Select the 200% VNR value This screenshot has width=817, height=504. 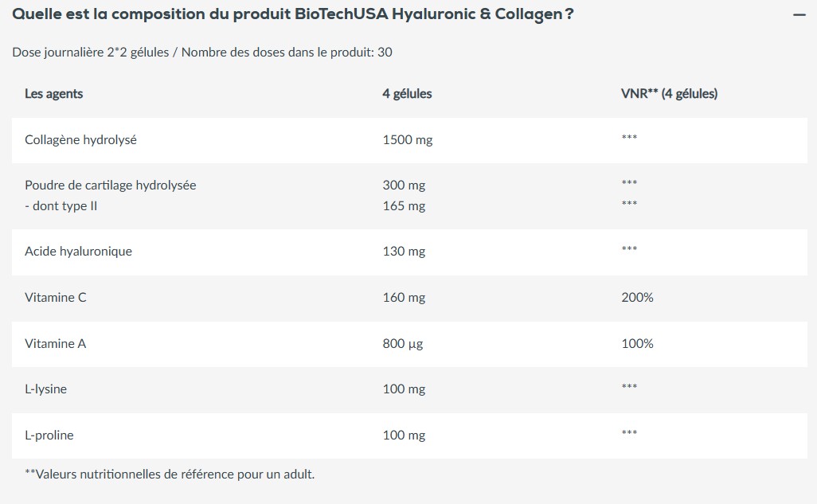coord(637,298)
